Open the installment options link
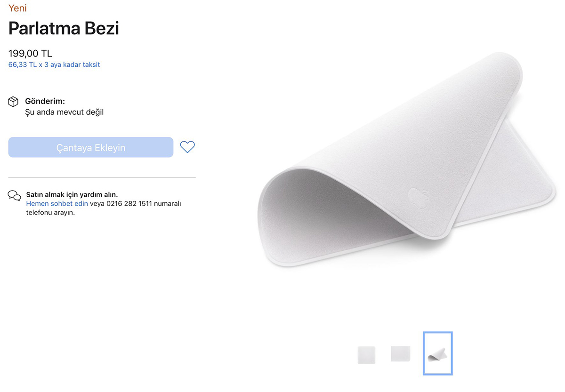 (x=54, y=64)
